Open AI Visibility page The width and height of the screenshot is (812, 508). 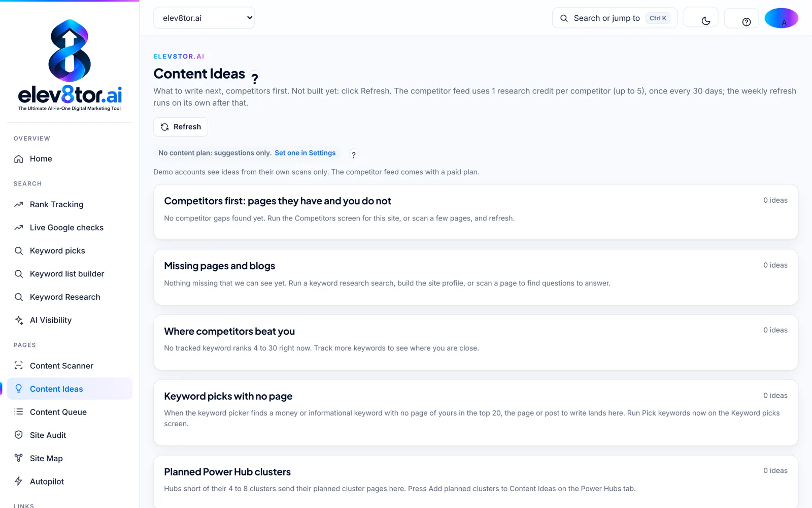click(x=70, y=320)
